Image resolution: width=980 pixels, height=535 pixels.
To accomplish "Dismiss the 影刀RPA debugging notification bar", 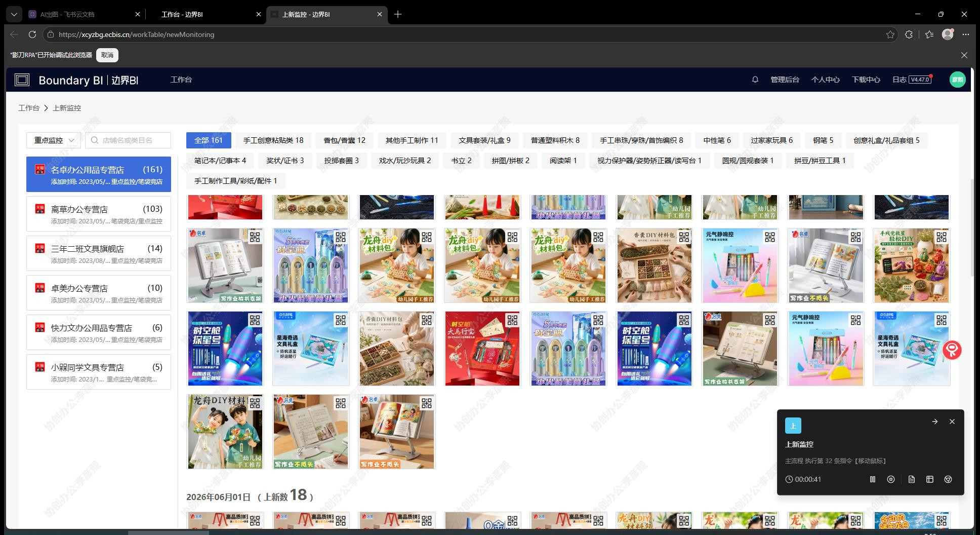I will click(x=964, y=55).
